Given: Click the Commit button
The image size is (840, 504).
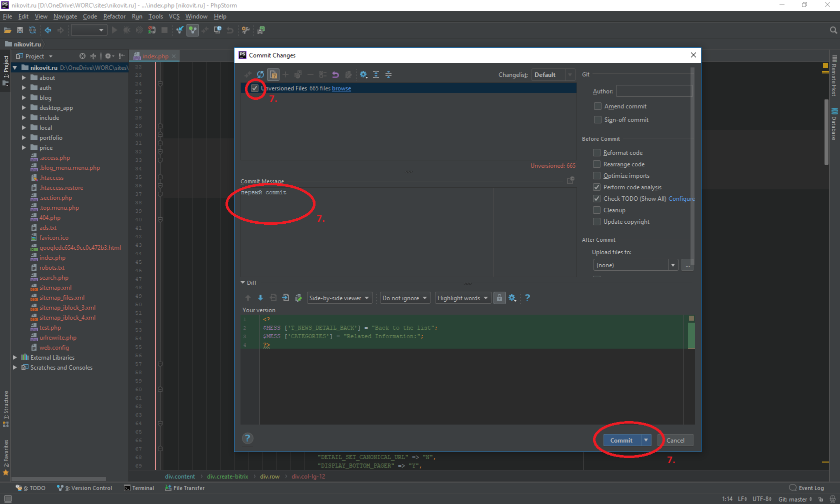Looking at the screenshot, I should coord(621,440).
